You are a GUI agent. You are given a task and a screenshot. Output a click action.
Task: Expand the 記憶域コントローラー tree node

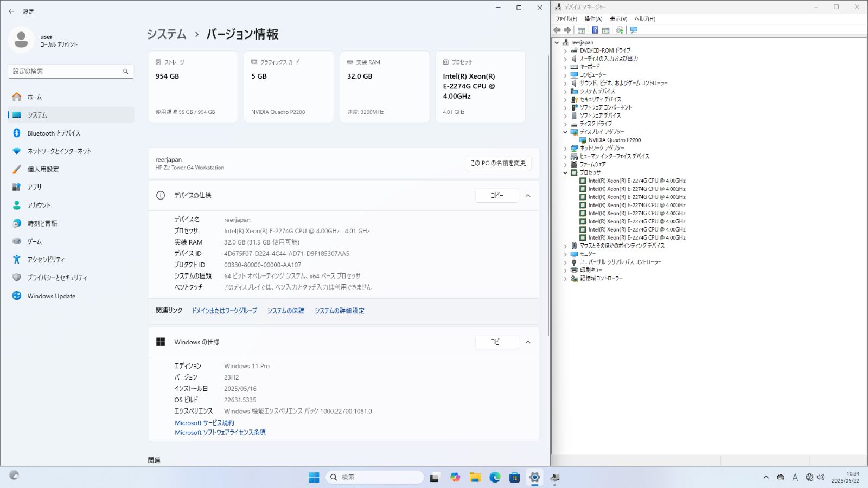565,278
